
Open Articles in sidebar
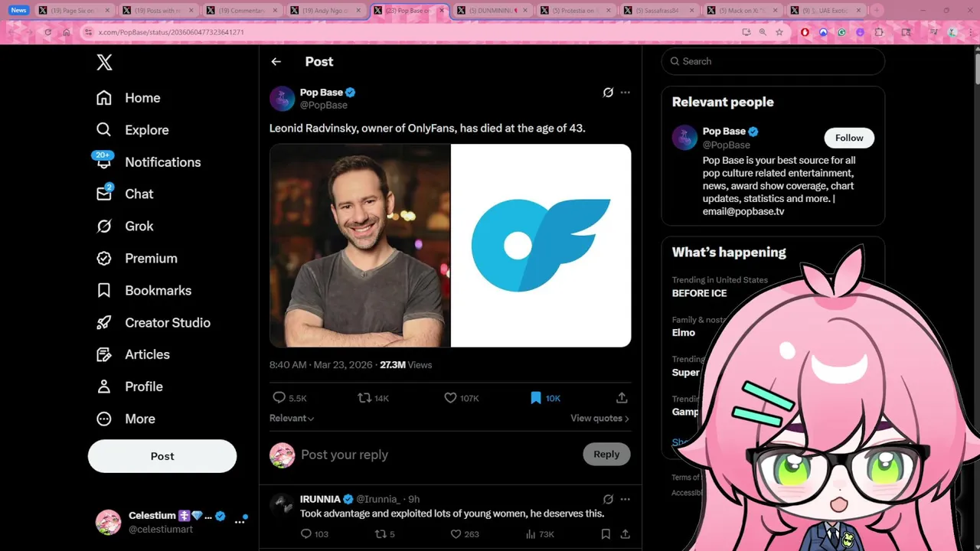132,355
